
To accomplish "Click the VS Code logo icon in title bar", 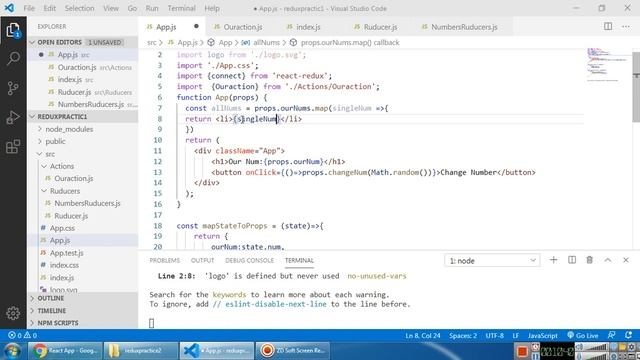I will point(9,8).
